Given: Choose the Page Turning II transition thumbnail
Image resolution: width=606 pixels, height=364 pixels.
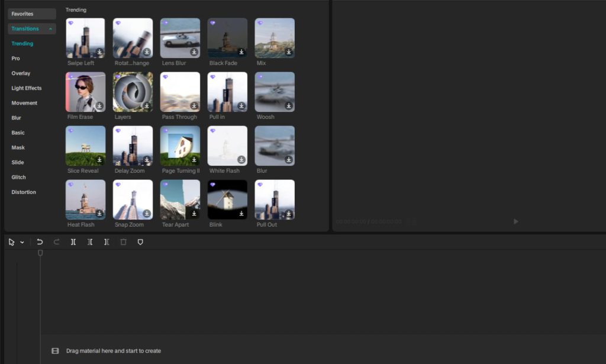Looking at the screenshot, I should coord(180,146).
